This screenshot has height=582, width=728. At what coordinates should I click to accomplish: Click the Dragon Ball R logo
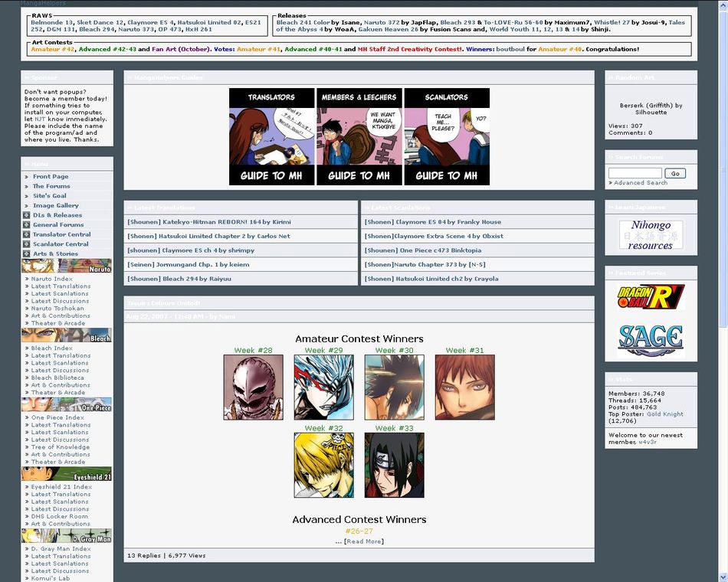pyautogui.click(x=651, y=297)
